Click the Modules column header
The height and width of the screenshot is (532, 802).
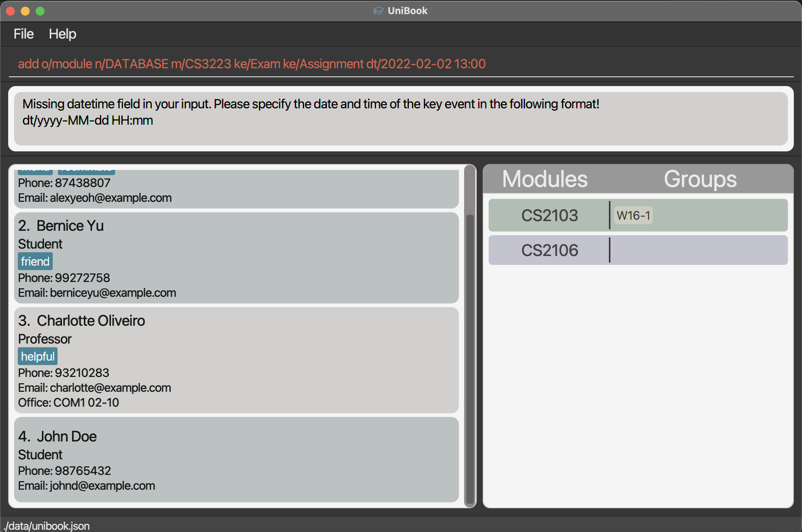click(x=545, y=179)
